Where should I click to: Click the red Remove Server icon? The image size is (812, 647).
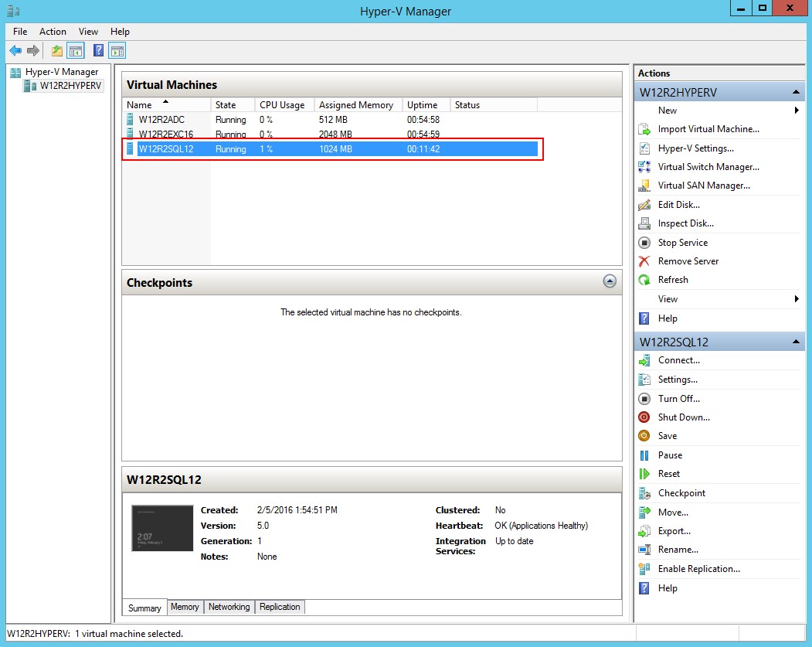point(644,261)
